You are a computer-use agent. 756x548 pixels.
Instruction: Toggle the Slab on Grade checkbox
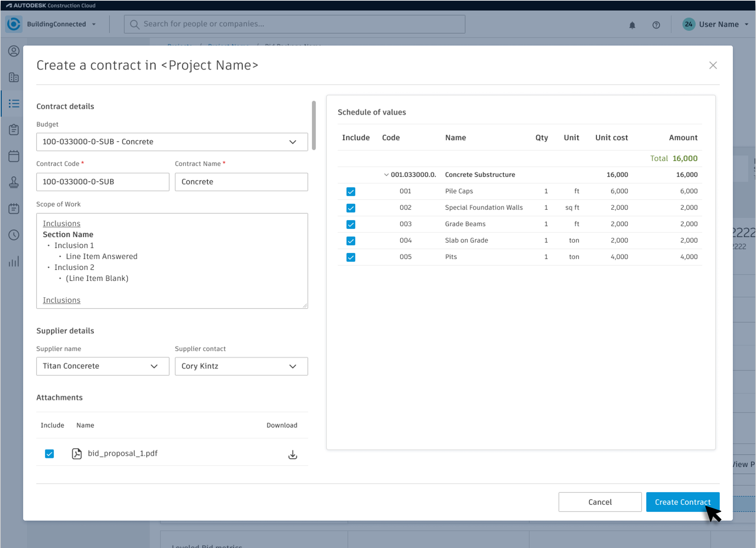(x=351, y=241)
